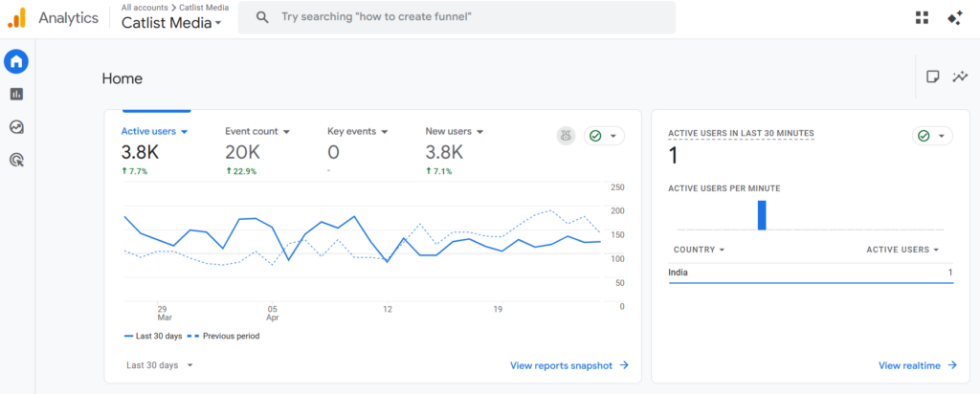
Task: Click the Home page heading
Action: [x=122, y=78]
